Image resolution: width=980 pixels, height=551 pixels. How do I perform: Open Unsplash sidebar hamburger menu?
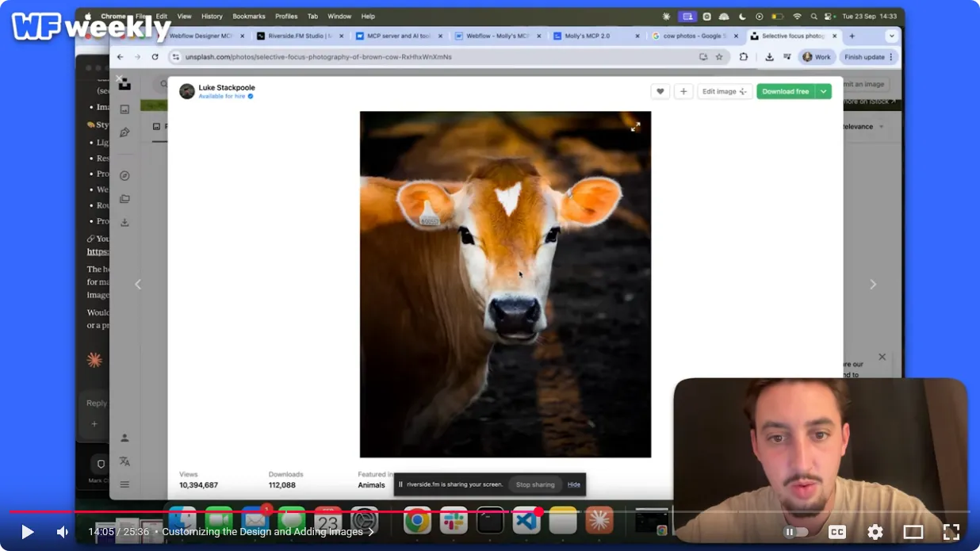coord(124,484)
